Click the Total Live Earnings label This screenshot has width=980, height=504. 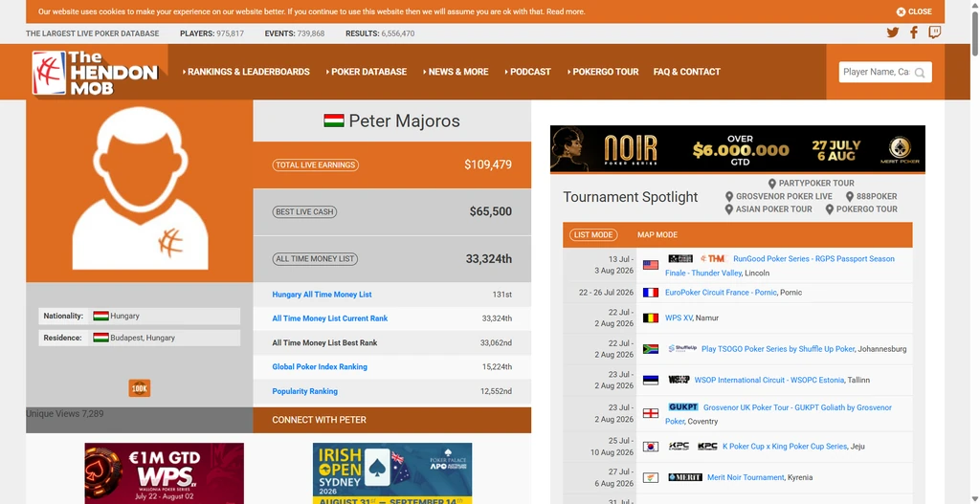point(316,164)
